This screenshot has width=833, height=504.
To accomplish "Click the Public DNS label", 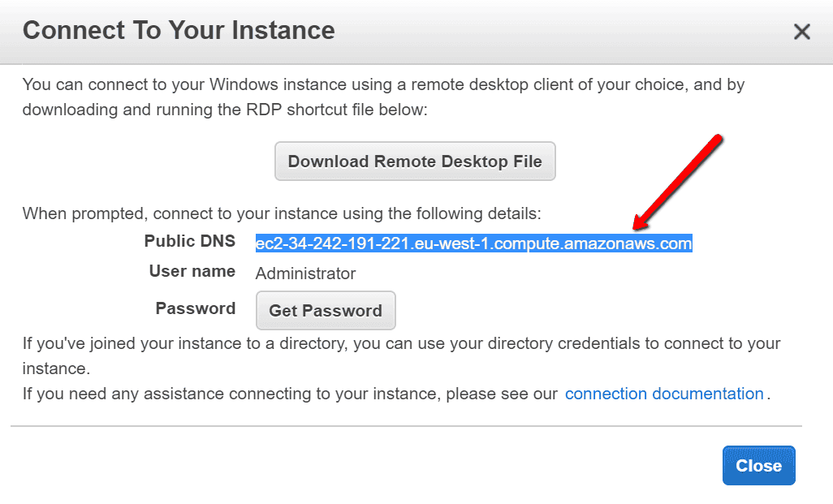I will 189,241.
